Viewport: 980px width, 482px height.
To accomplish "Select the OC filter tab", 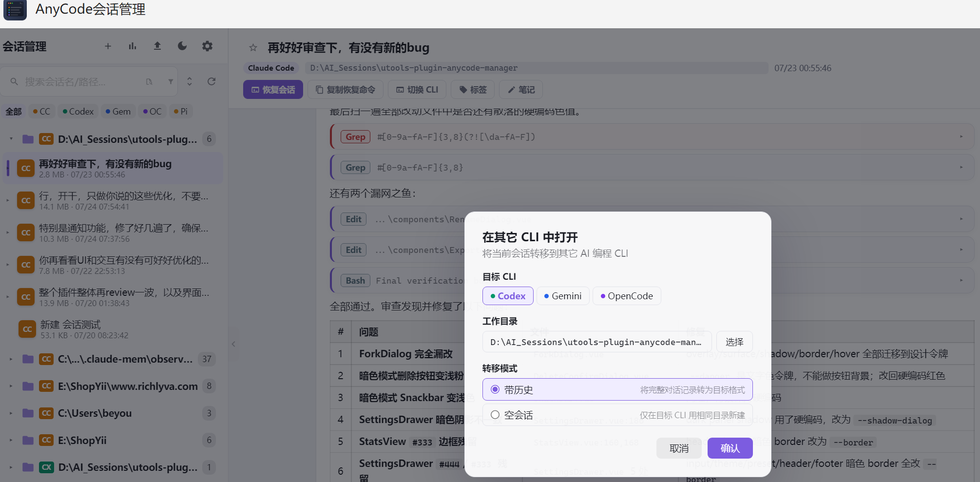I will [152, 112].
